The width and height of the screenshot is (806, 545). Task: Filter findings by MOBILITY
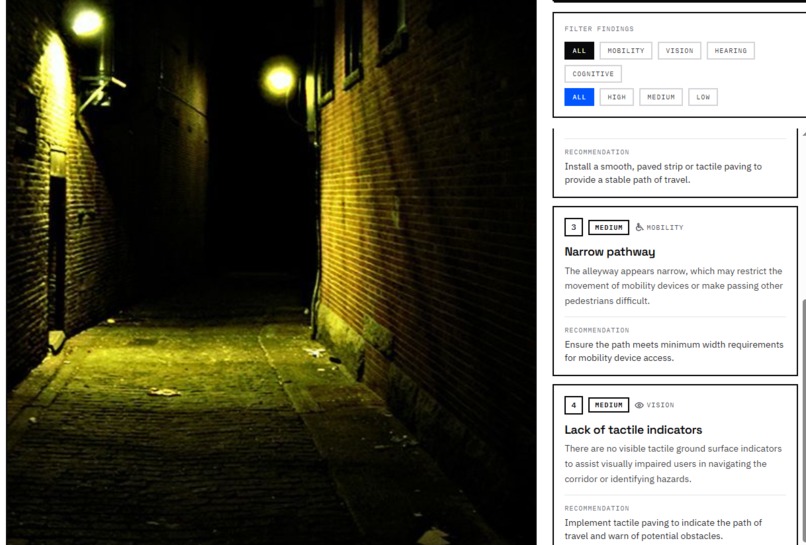626,50
